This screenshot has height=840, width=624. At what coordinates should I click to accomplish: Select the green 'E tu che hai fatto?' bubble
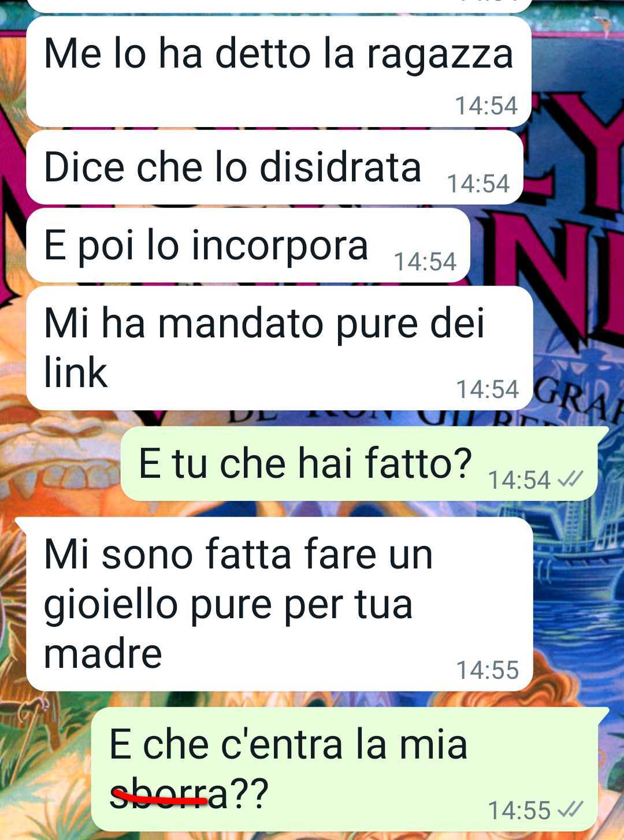359,464
